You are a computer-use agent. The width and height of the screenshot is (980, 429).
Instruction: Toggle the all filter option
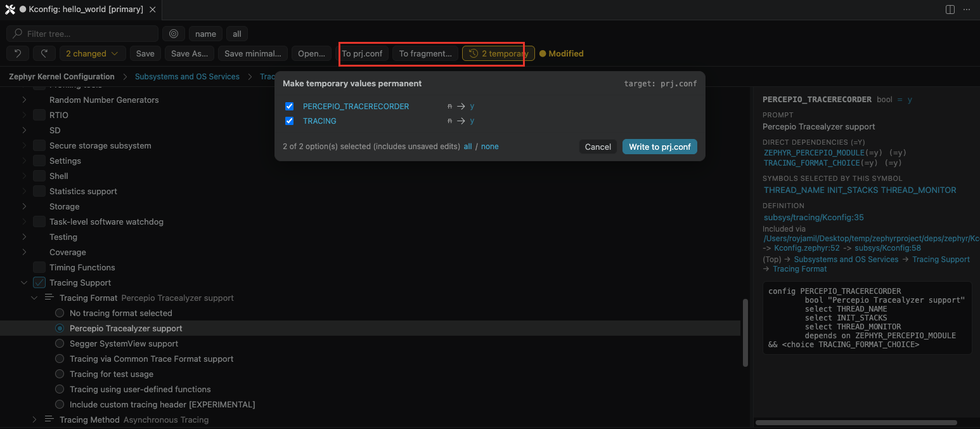[x=237, y=34]
